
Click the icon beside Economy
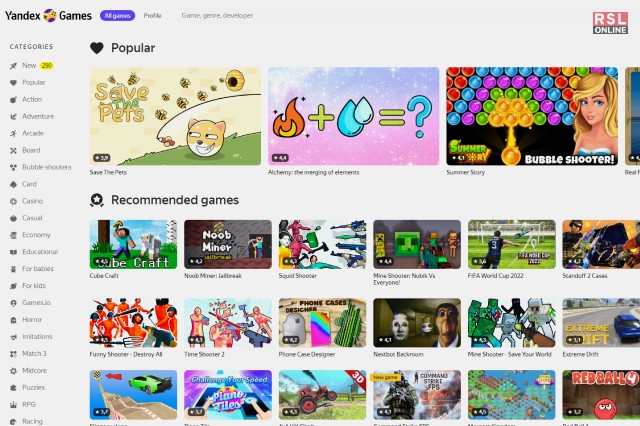[x=13, y=235]
